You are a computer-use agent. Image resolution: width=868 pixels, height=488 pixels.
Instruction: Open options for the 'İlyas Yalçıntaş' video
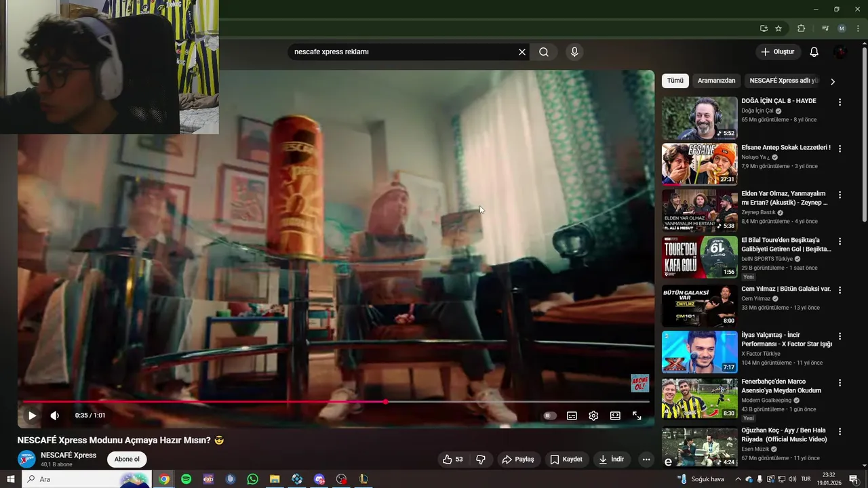pyautogui.click(x=840, y=336)
